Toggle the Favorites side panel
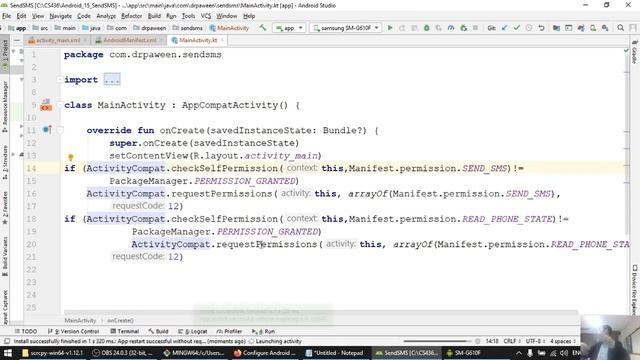640x360 pixels. tap(5, 208)
